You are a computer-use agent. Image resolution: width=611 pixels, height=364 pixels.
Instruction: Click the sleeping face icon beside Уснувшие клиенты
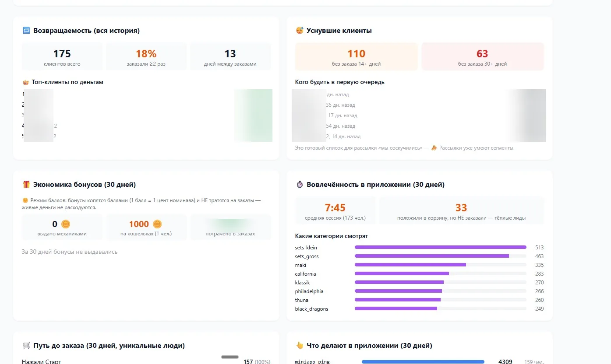[x=300, y=31]
